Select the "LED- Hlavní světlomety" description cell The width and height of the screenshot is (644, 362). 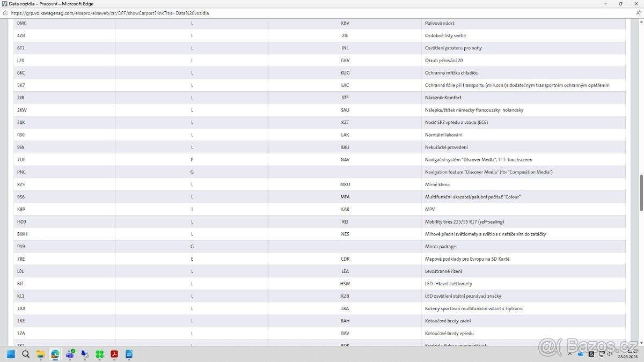448,284
